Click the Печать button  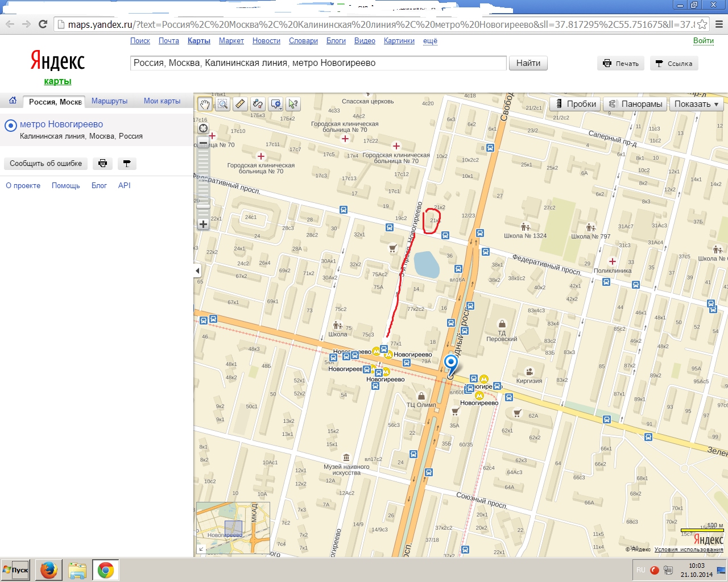click(621, 64)
